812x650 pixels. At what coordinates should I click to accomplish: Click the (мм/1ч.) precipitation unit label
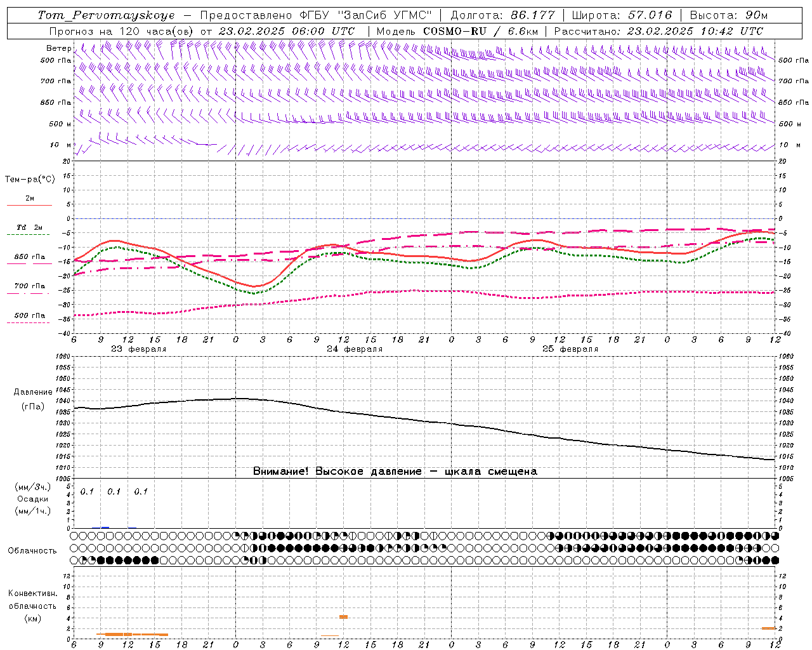tap(33, 511)
